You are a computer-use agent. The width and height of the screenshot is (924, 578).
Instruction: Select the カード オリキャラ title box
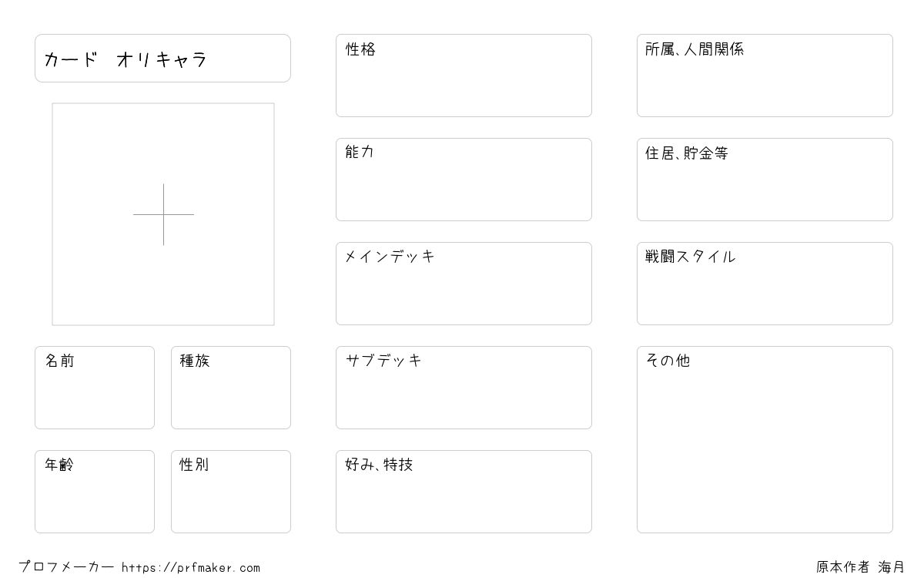[x=162, y=58]
